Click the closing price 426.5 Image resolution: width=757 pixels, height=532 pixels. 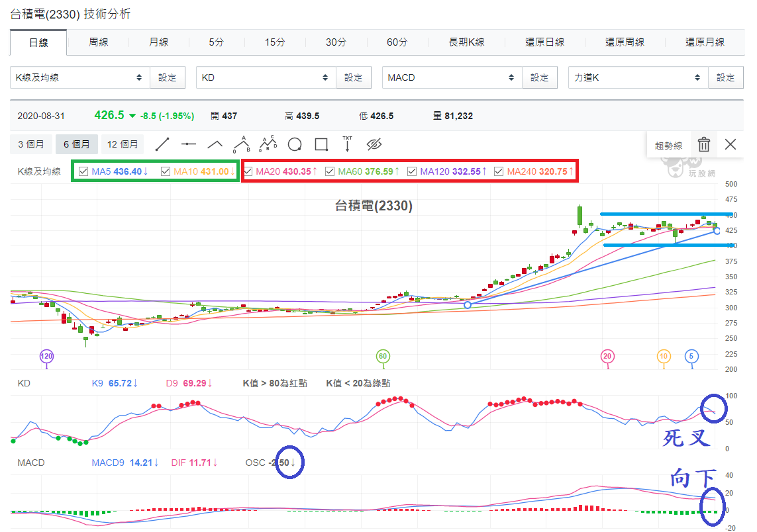pyautogui.click(x=109, y=115)
